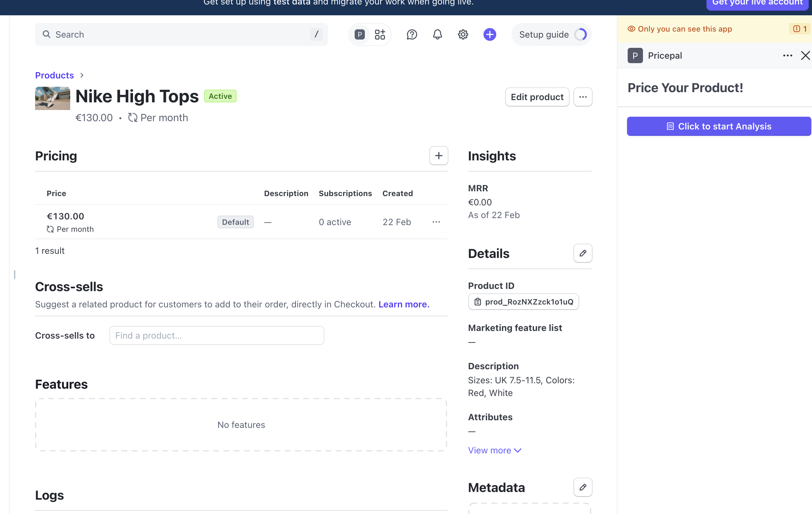
Task: Open the notifications bell
Action: [x=437, y=34]
